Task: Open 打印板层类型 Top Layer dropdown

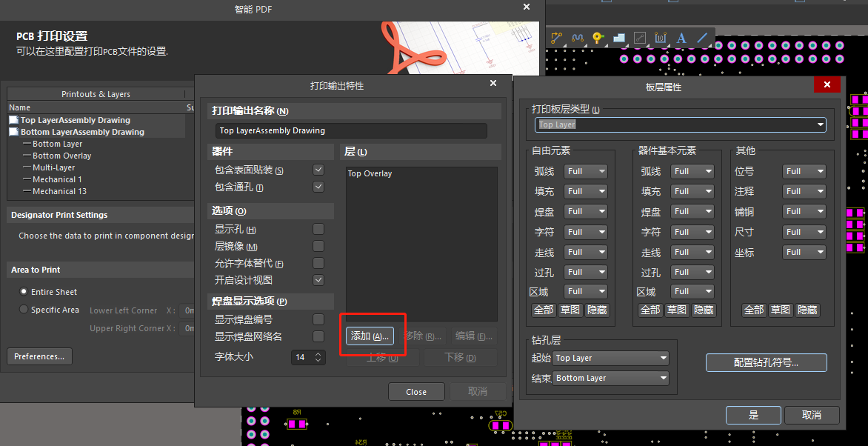Action: pyautogui.click(x=681, y=124)
